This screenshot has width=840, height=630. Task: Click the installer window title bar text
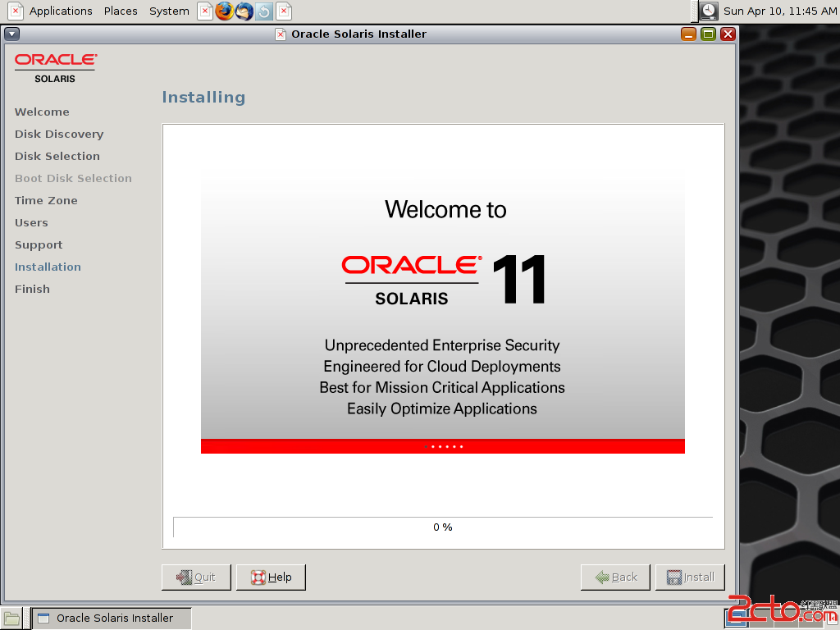coord(359,34)
